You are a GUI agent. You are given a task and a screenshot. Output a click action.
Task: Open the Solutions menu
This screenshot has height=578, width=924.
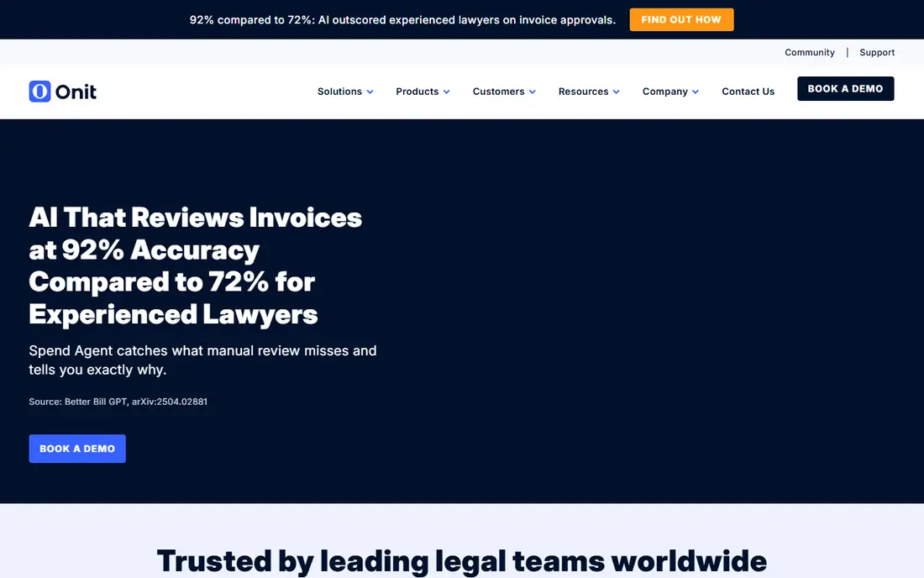[x=339, y=92]
